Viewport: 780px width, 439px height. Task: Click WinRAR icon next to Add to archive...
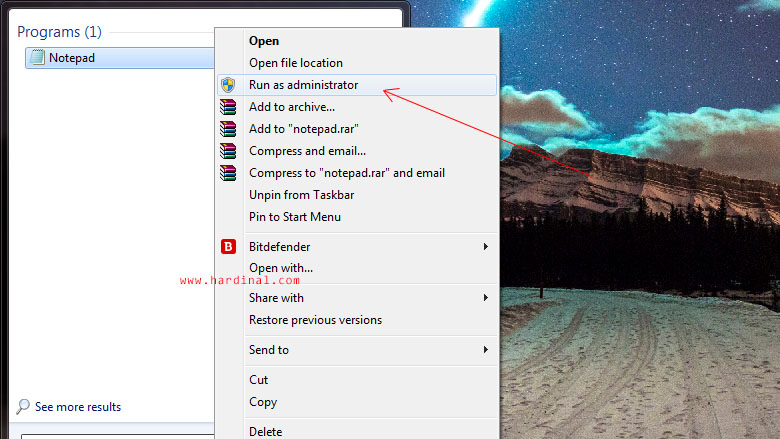tap(228, 107)
